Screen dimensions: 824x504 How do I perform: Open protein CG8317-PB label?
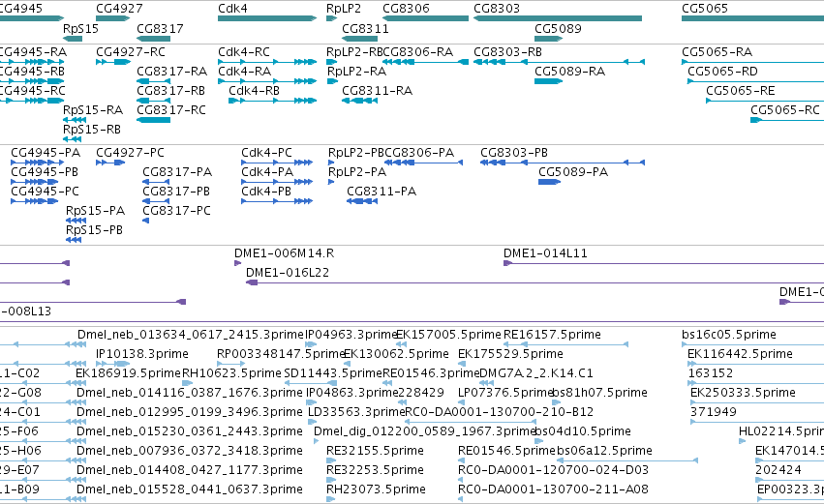(x=176, y=192)
